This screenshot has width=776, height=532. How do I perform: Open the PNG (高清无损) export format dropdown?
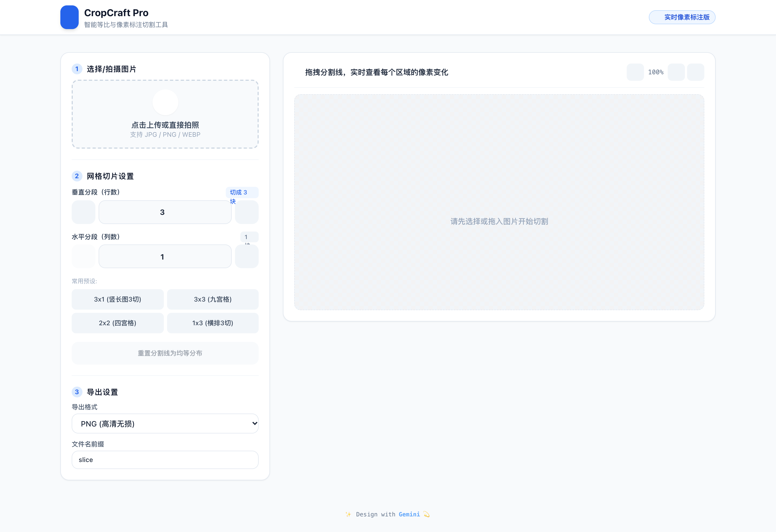click(x=165, y=423)
